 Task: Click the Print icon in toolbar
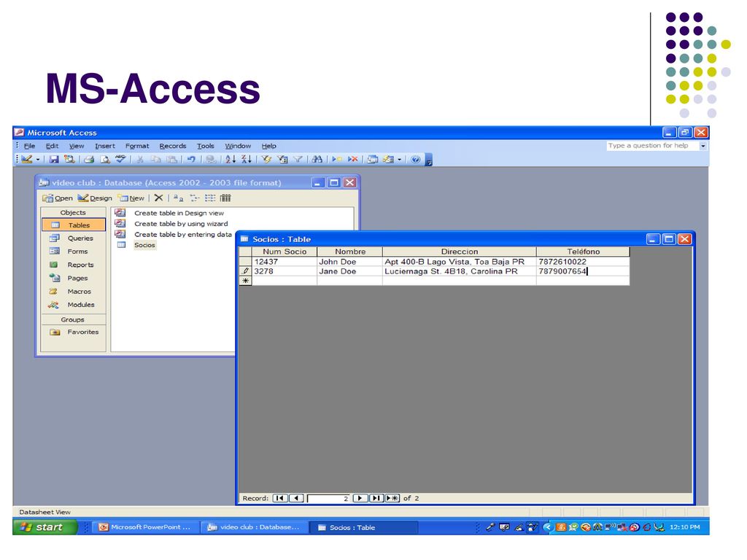point(89,160)
